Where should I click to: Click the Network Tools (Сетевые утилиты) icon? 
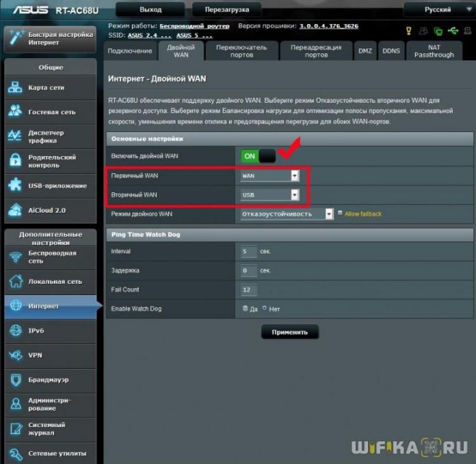[x=16, y=454]
